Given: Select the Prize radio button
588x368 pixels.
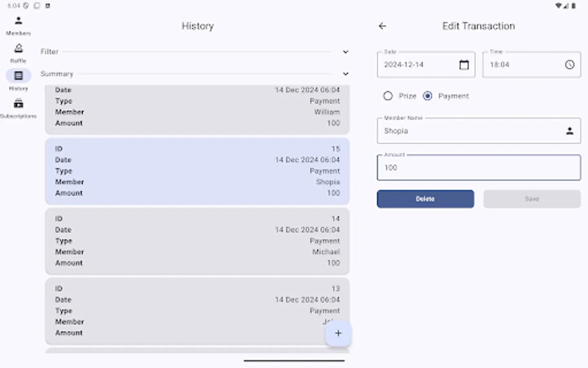Looking at the screenshot, I should coord(388,96).
